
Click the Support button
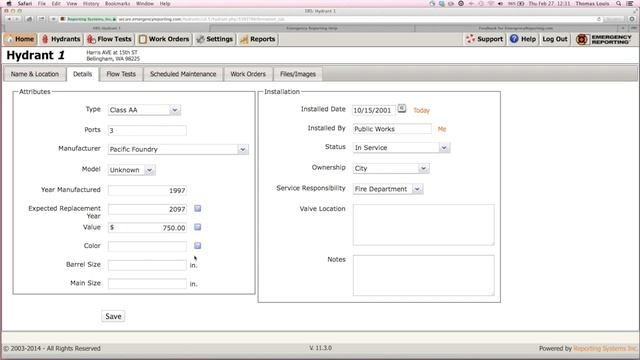[x=484, y=39]
